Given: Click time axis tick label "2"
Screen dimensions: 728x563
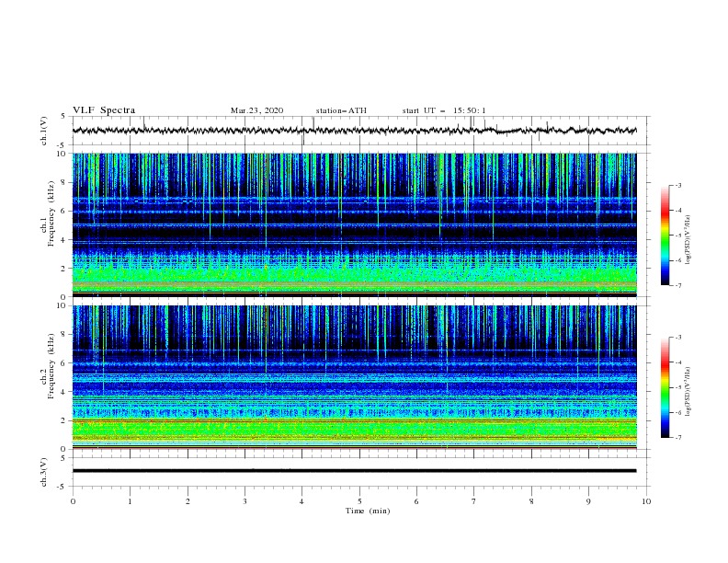Looking at the screenshot, I should (x=188, y=501).
